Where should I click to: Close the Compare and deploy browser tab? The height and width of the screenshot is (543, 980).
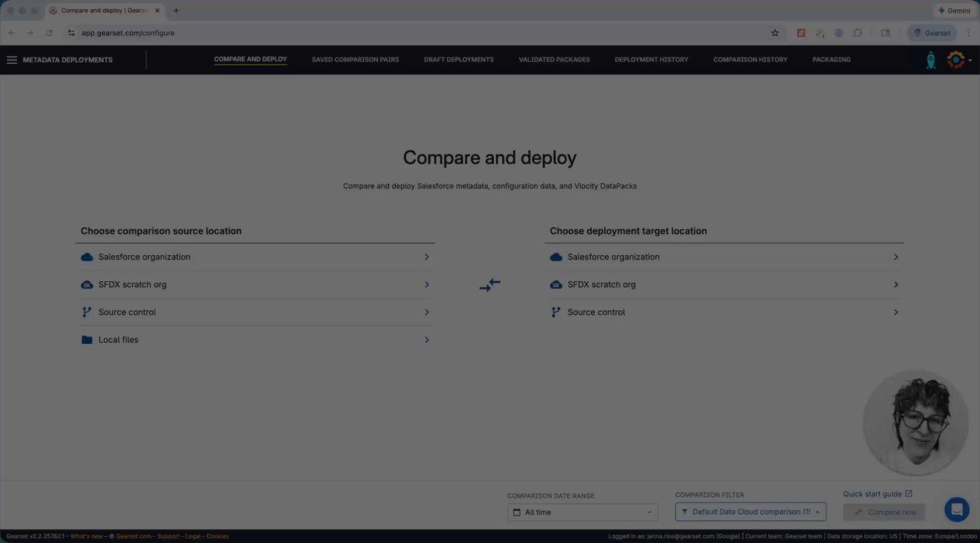click(x=158, y=11)
